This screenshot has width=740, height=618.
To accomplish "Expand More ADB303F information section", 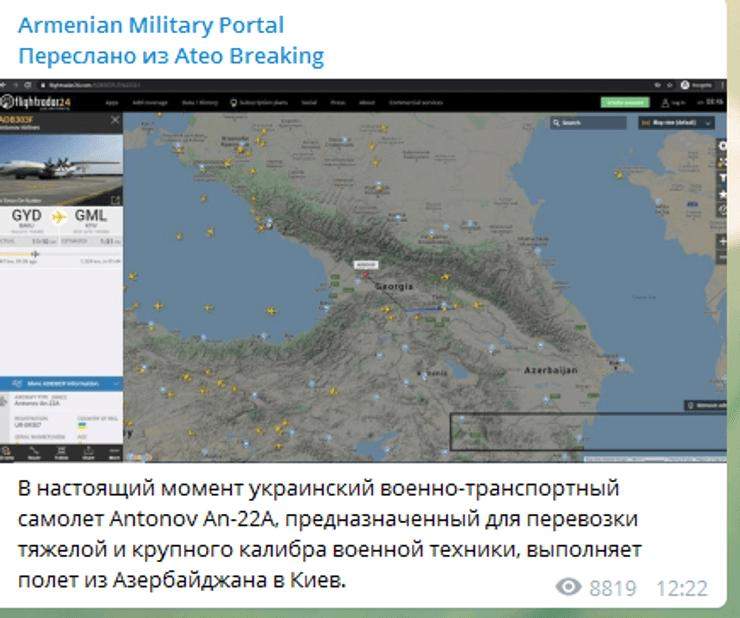I will 61,383.
